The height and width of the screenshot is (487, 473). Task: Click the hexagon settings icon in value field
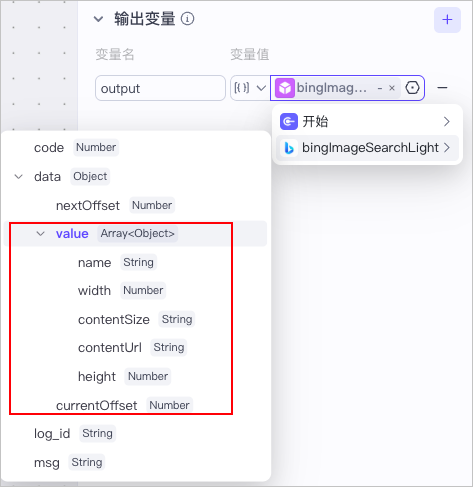tap(412, 88)
